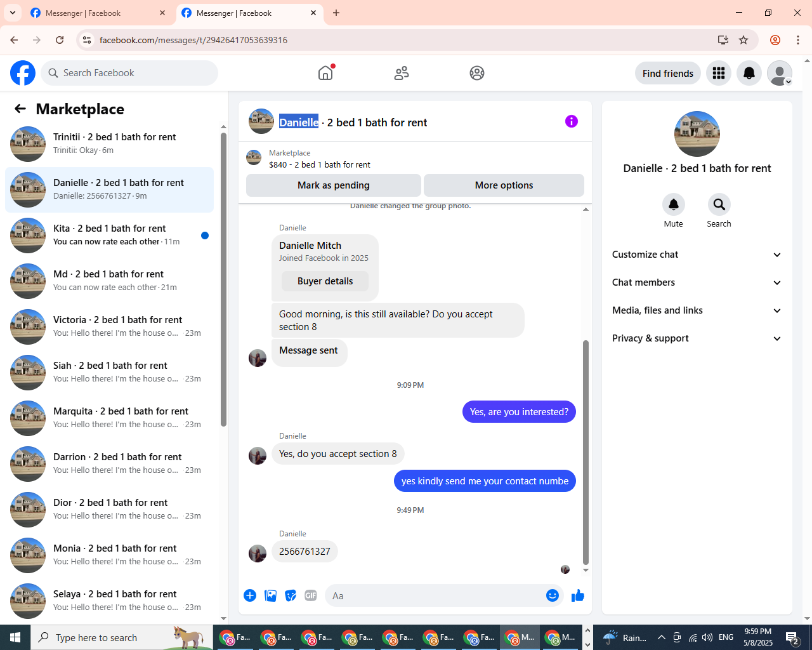This screenshot has height=650, width=812.
Task: Open more actions plus icon
Action: [250, 595]
